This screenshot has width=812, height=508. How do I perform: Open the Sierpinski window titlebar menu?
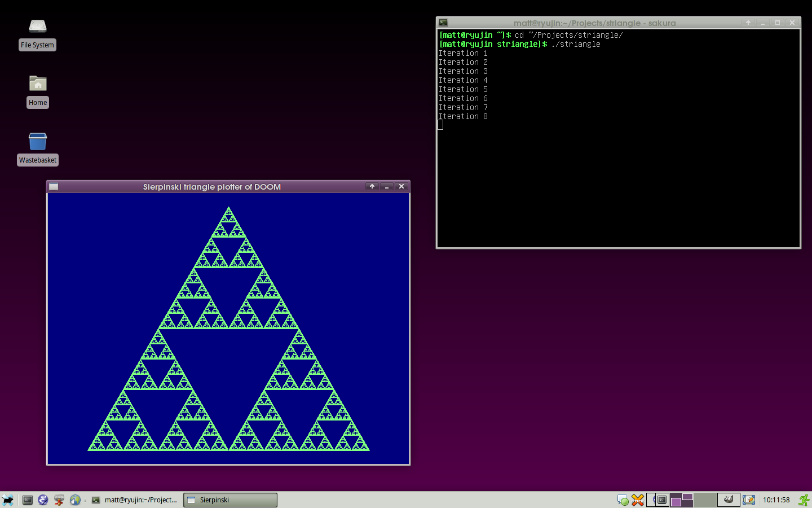(x=53, y=186)
